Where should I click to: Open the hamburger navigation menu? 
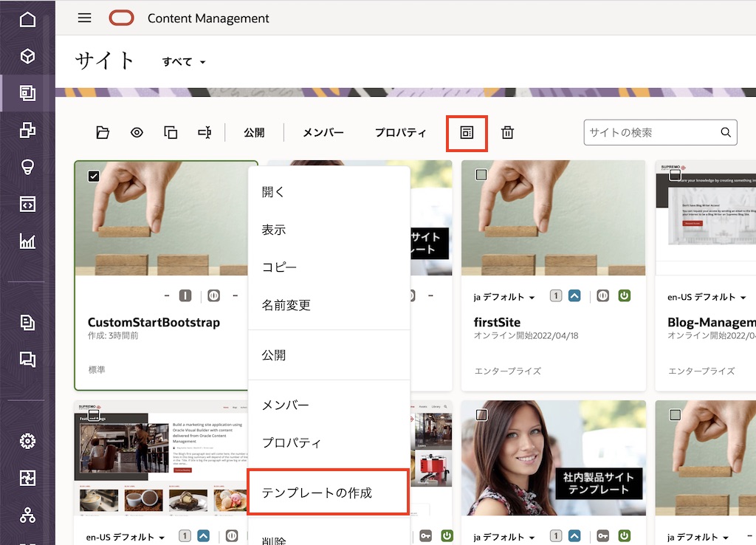[85, 18]
